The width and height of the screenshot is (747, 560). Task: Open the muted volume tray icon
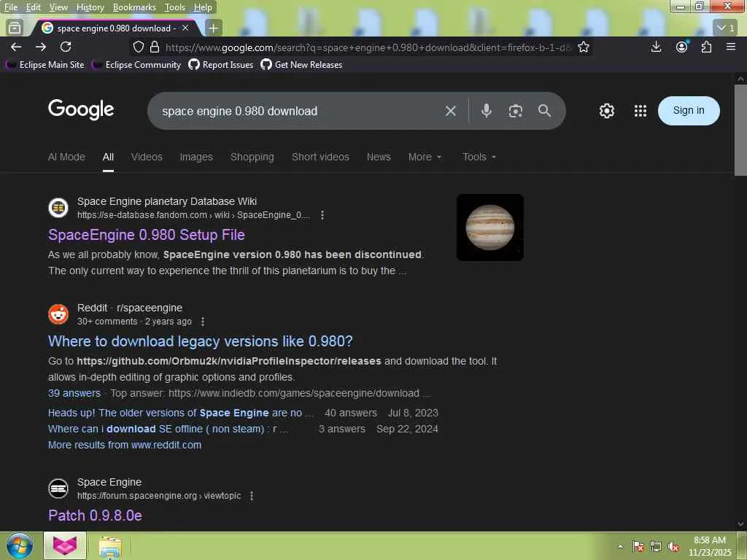click(x=673, y=547)
